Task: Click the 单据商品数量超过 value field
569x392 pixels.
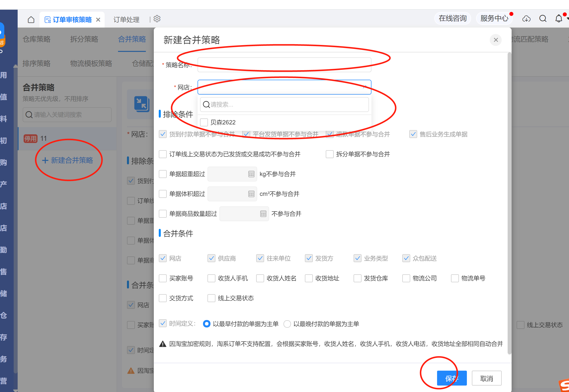Action: (244, 214)
